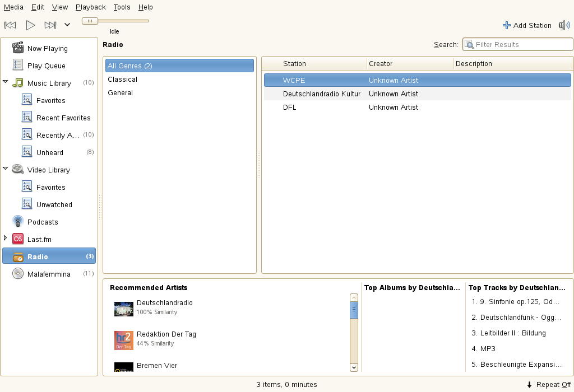The image size is (574, 392).
Task: Select the Classical genre filter
Action: pos(122,79)
